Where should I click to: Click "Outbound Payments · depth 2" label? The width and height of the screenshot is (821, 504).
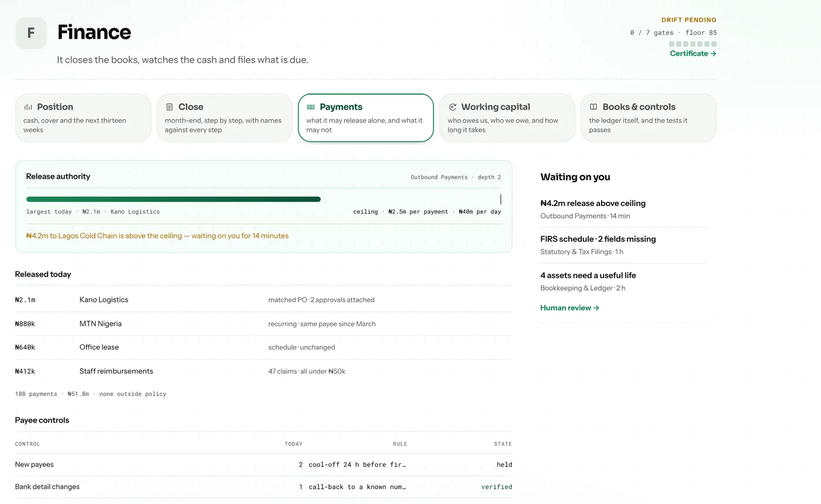(456, 177)
